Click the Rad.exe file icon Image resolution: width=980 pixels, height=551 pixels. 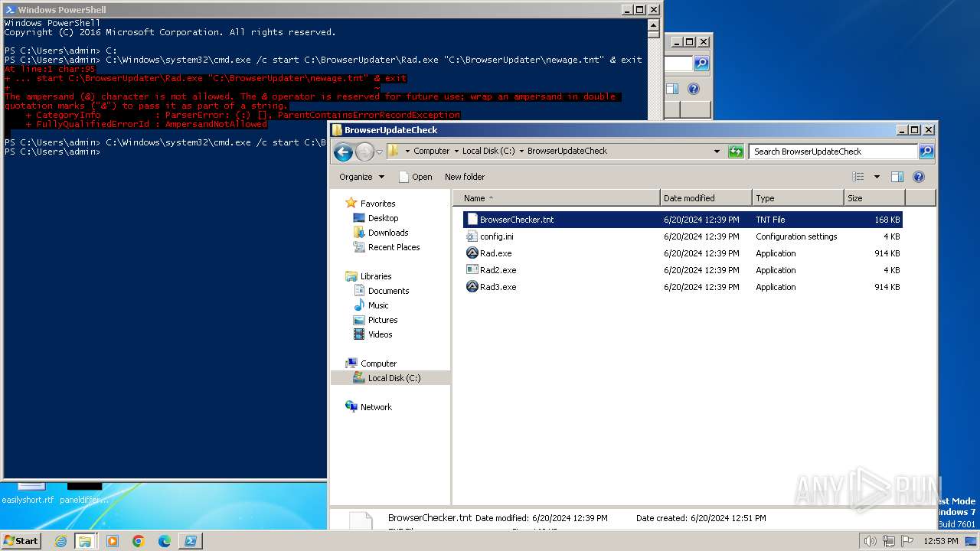(x=472, y=253)
